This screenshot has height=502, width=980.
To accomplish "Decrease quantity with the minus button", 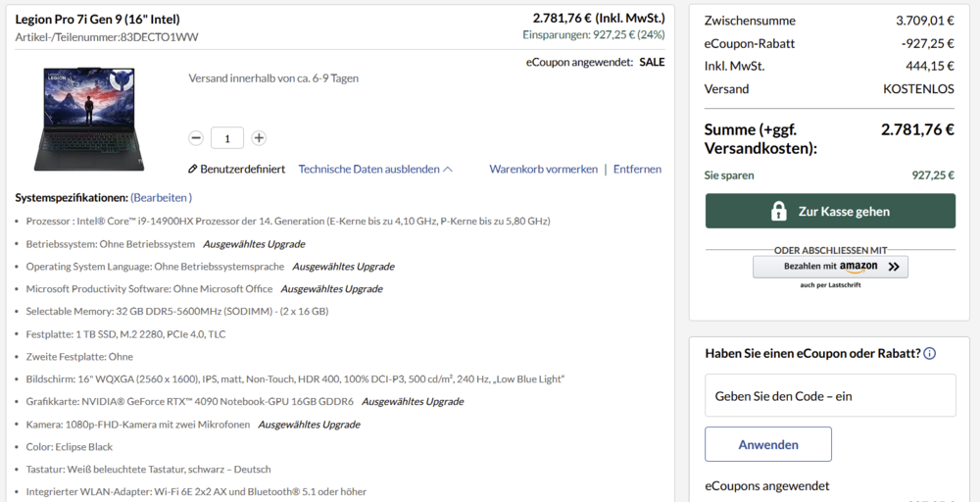I will click(x=196, y=138).
